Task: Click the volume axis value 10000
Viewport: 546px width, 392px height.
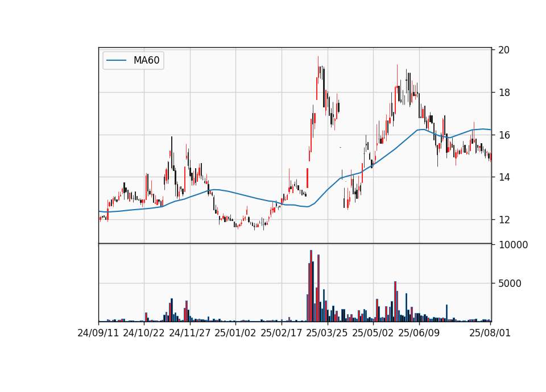Action: [x=513, y=245]
